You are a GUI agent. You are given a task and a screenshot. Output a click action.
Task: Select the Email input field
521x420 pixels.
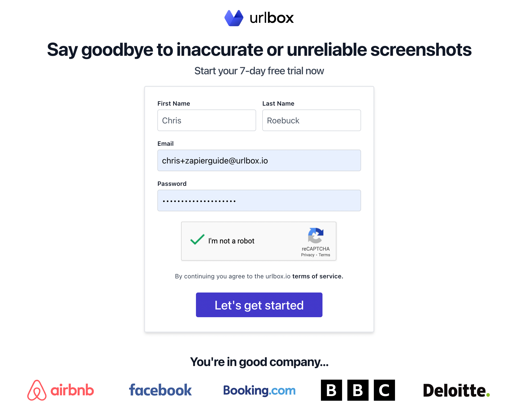point(259,160)
